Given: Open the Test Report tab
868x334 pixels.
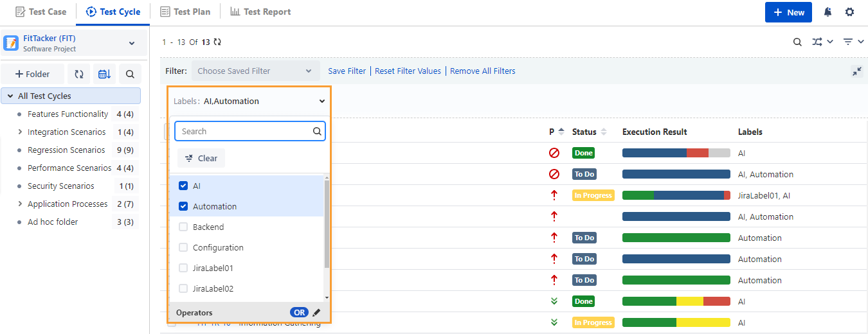Looking at the screenshot, I should pyautogui.click(x=260, y=12).
